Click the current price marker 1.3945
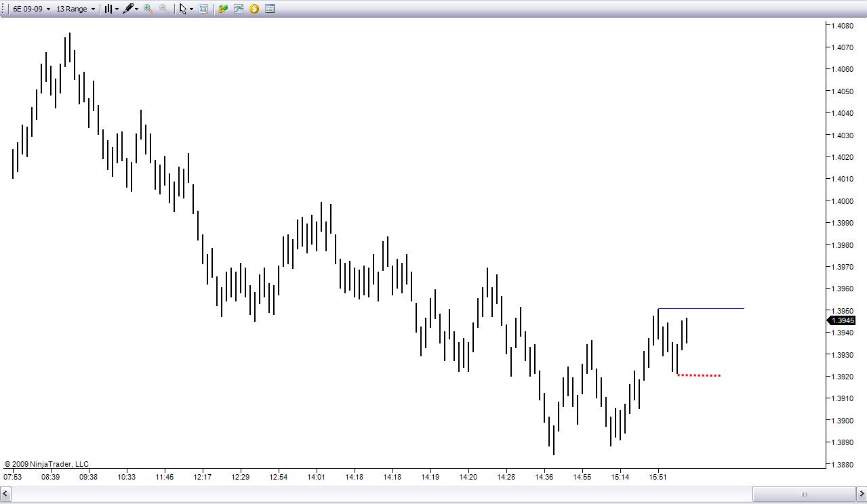 coord(841,320)
